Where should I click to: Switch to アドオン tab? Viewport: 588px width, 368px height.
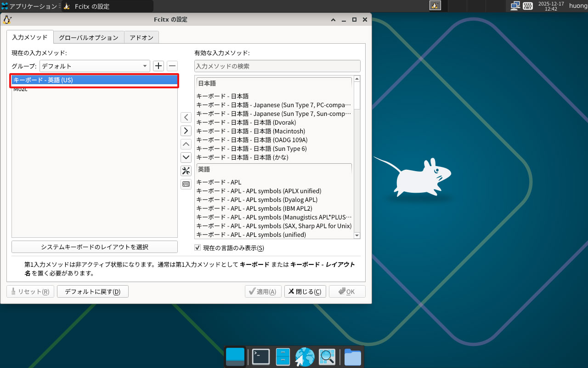click(x=141, y=37)
